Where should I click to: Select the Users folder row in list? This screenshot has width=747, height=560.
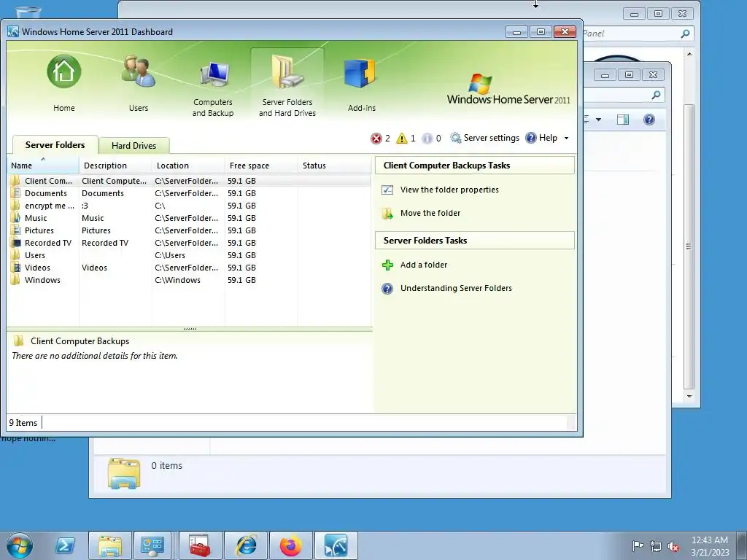click(x=189, y=255)
